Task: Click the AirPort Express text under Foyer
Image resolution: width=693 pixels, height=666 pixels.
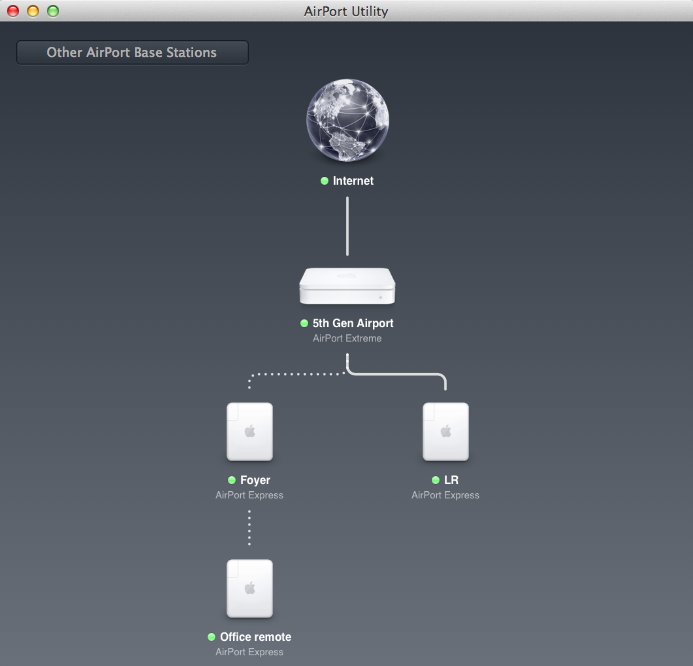Action: [x=249, y=495]
